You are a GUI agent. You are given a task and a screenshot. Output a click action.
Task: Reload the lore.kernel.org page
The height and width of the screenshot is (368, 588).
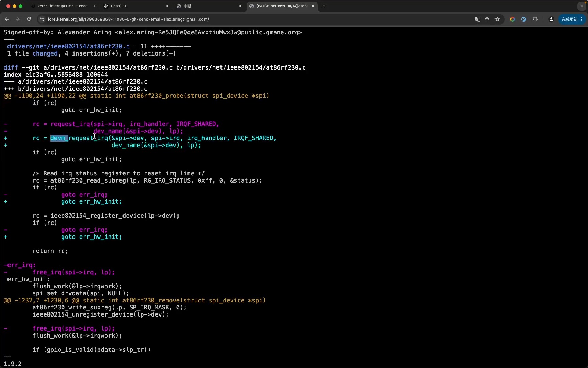point(29,19)
